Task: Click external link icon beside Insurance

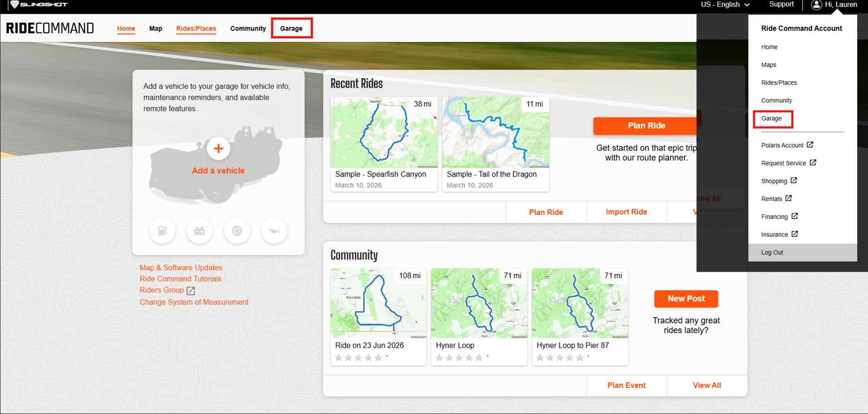Action: (x=795, y=233)
